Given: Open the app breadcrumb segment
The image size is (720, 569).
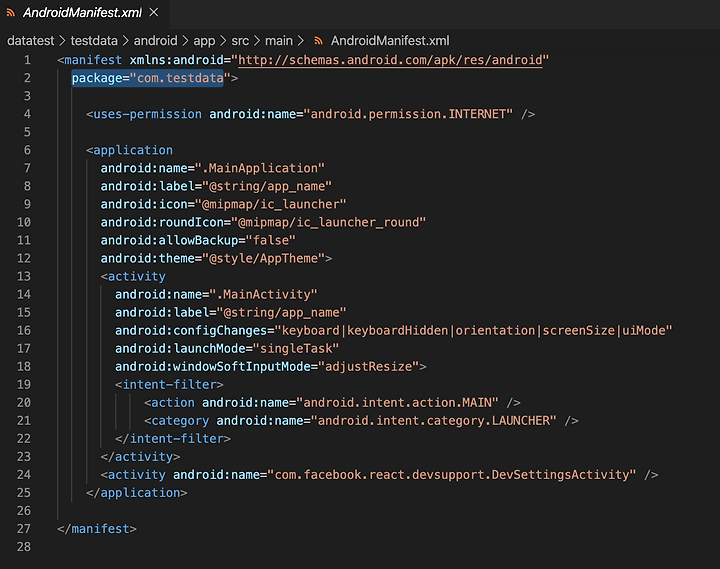Looking at the screenshot, I should click(204, 41).
